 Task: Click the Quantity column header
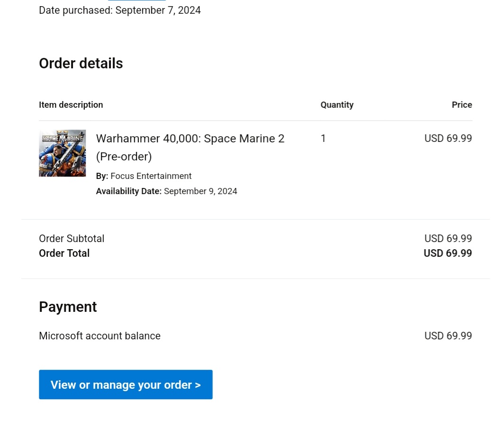tap(337, 105)
